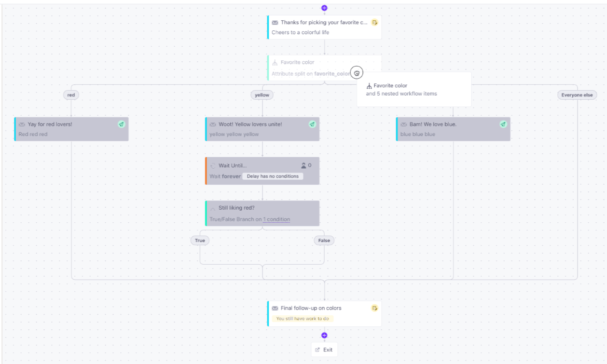Open the Thanks for picking your favorite email node
607x364 pixels.
point(324,27)
